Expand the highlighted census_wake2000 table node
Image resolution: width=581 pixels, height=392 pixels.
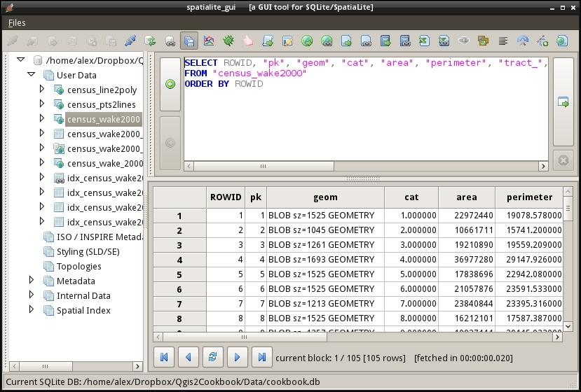coord(42,118)
